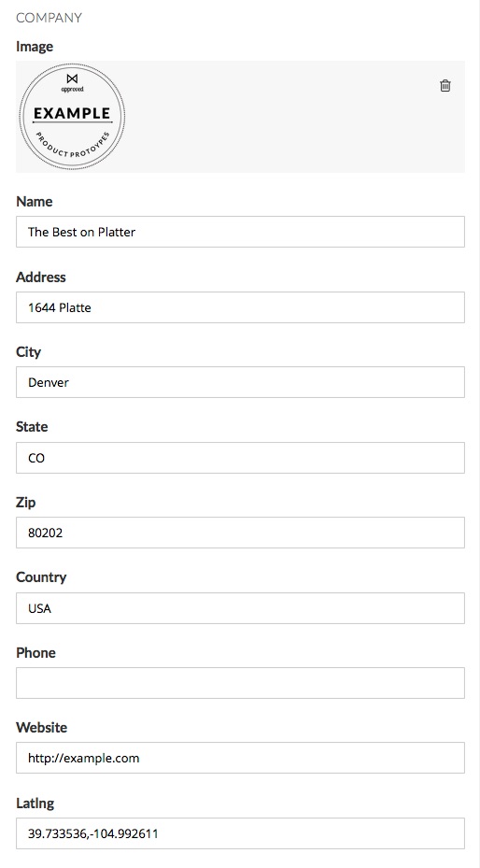Click the Name field label
The width and height of the screenshot is (480, 868).
35,202
